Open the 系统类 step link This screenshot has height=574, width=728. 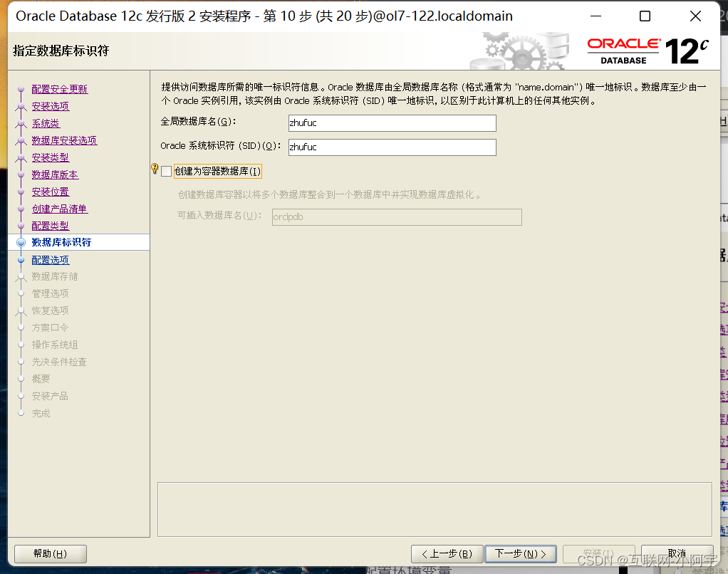[46, 123]
